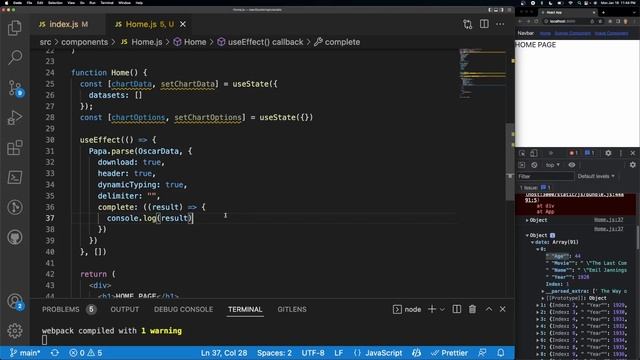Viewport: 640px width, 360px height.
Task: Open the Default levels dropdown
Action: (x=596, y=176)
